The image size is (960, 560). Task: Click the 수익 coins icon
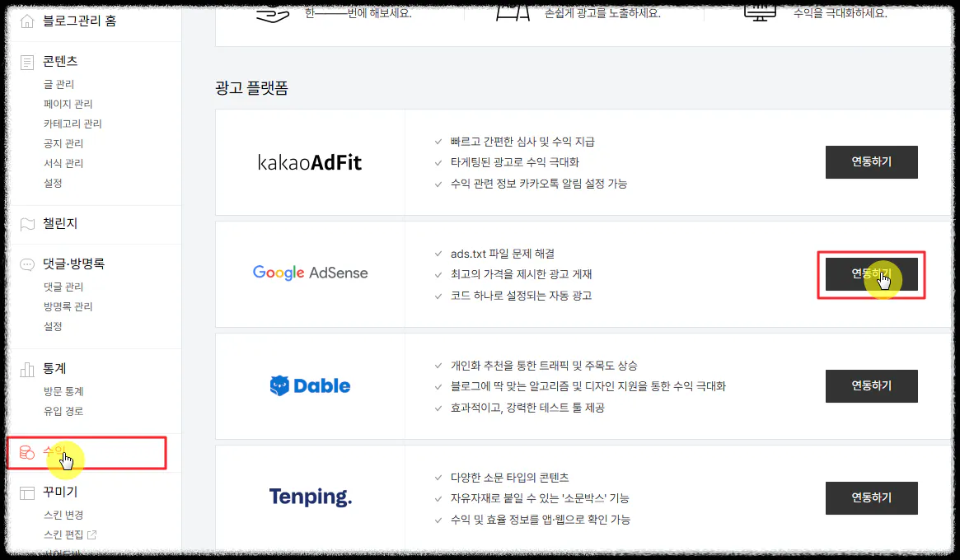27,452
